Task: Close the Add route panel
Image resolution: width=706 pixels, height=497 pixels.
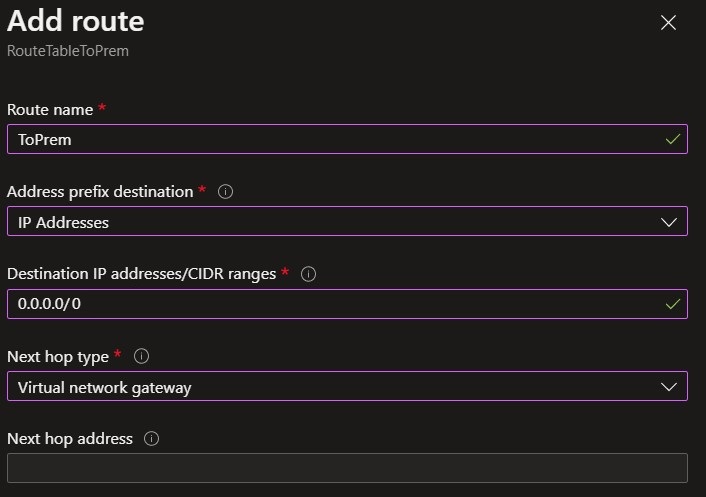Action: tap(668, 23)
